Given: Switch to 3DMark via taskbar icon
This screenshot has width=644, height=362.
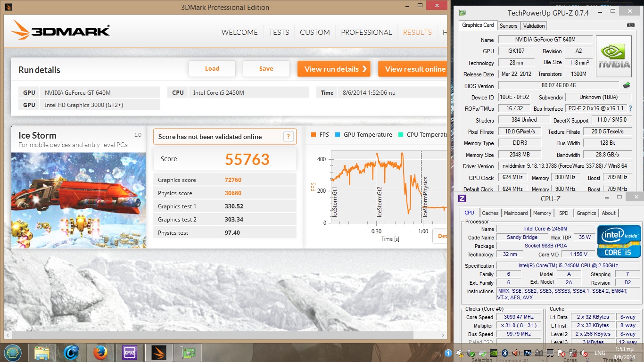Looking at the screenshot, I should [159, 352].
